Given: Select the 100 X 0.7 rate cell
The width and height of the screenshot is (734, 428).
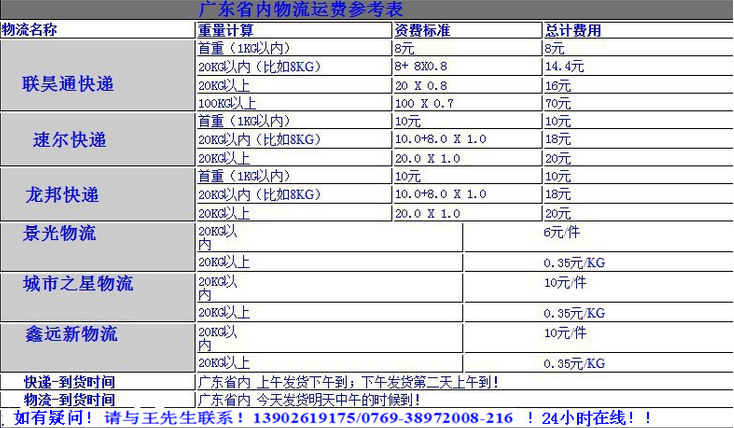Looking at the screenshot, I should point(423,103).
